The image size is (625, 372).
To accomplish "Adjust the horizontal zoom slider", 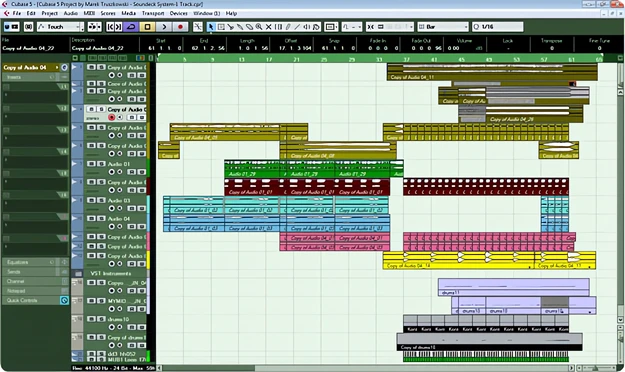I will click(x=596, y=368).
